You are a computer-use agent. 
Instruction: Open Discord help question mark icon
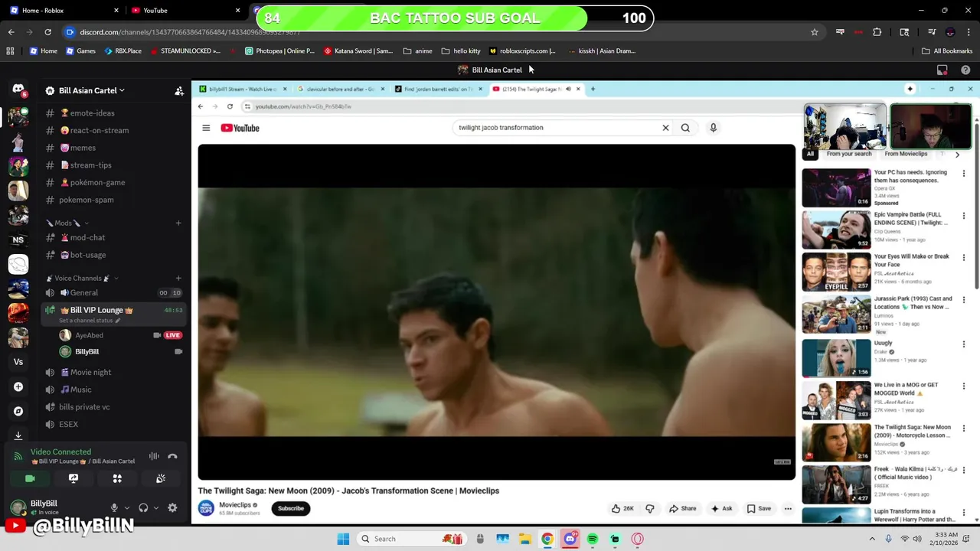pyautogui.click(x=965, y=70)
